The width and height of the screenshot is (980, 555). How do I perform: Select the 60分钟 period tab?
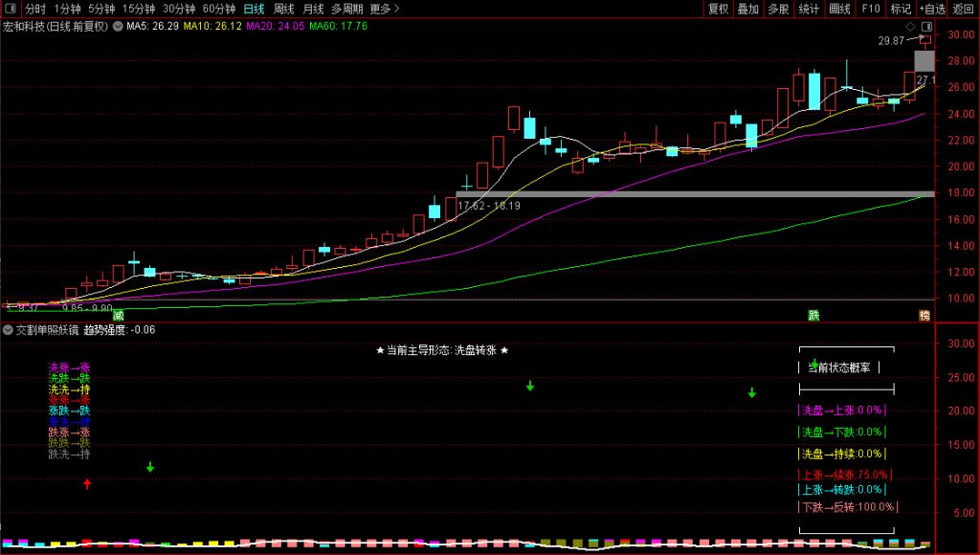click(218, 9)
